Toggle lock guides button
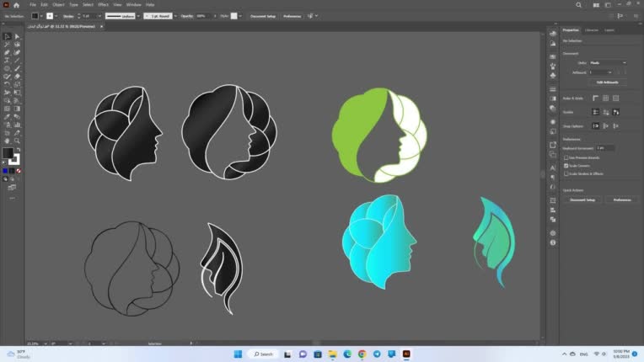 [606, 112]
